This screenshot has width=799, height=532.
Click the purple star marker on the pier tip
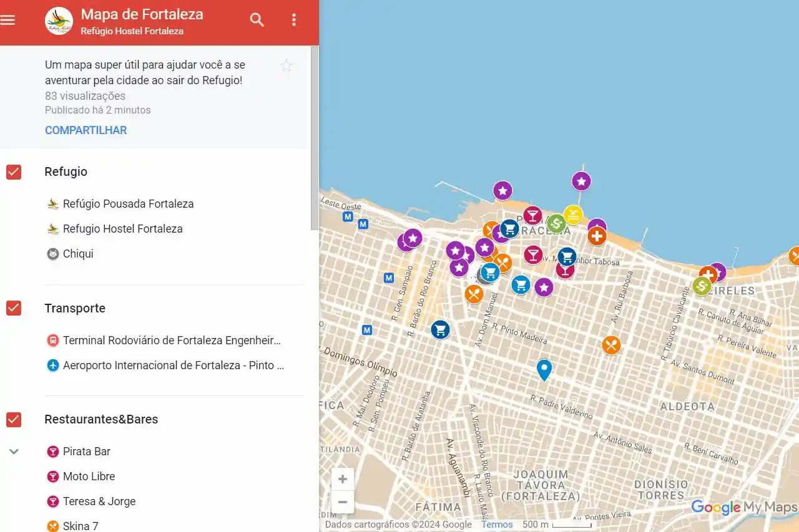point(582,181)
